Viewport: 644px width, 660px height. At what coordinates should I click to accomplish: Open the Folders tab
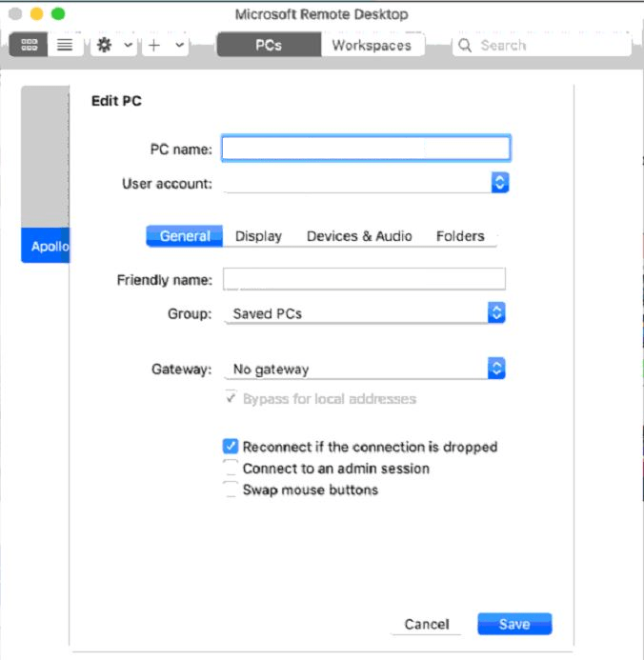point(460,236)
